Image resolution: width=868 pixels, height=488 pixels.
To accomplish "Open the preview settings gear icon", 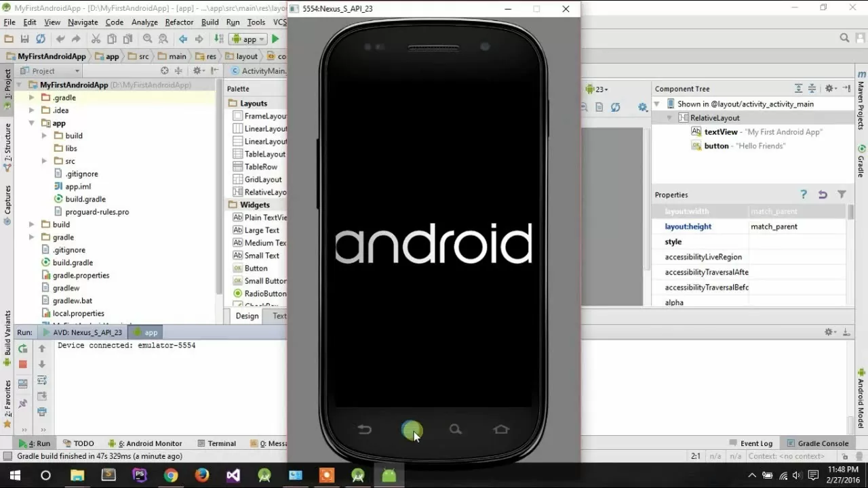I will click(x=643, y=107).
